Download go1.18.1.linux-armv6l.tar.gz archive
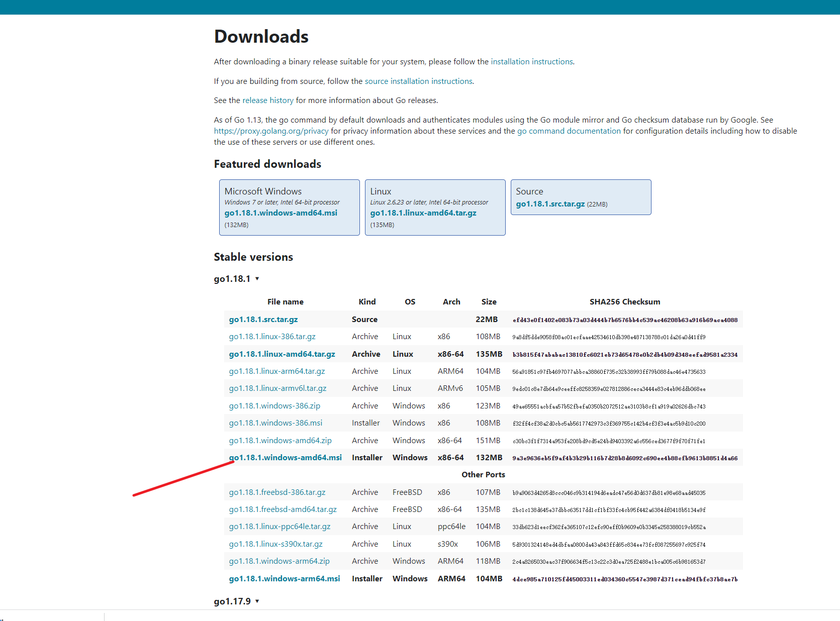840x621 pixels. [x=277, y=388]
